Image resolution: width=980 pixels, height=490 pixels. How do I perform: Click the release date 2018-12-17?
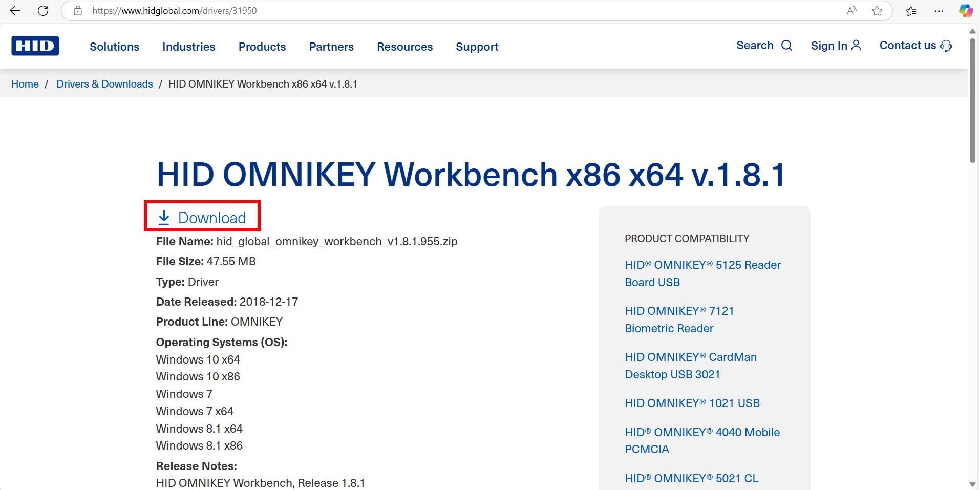pyautogui.click(x=269, y=302)
